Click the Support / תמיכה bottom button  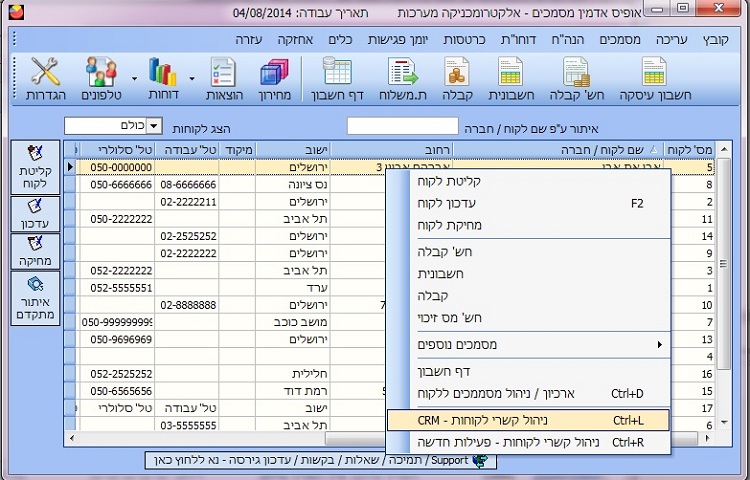[x=320, y=461]
